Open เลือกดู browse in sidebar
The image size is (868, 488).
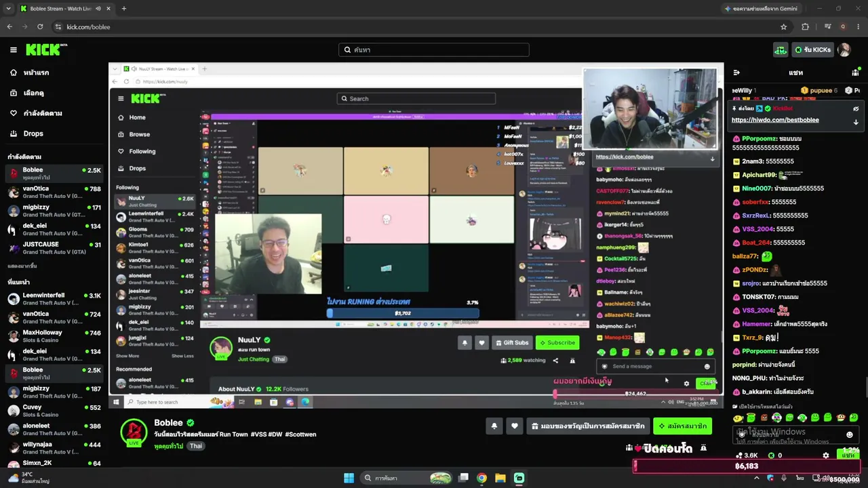tap(54, 93)
